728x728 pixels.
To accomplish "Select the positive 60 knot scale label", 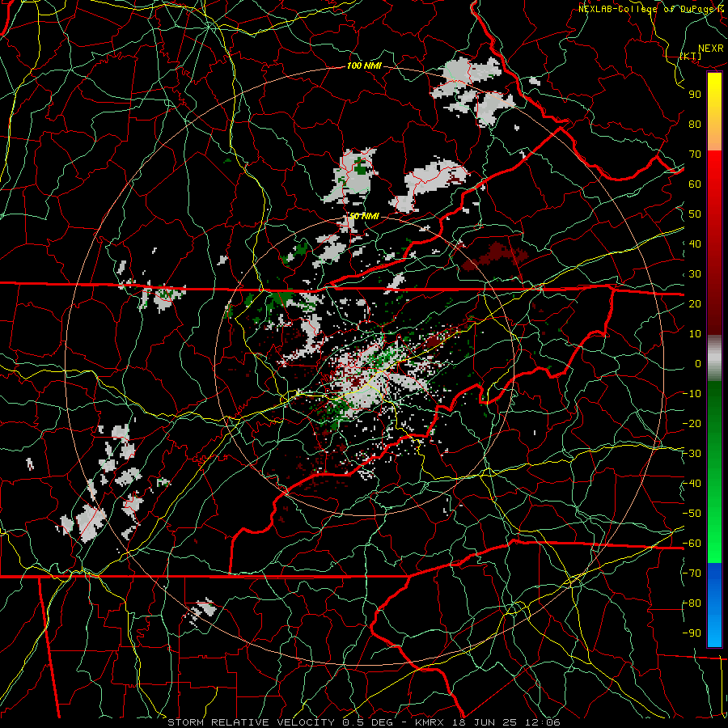I will [x=695, y=184].
